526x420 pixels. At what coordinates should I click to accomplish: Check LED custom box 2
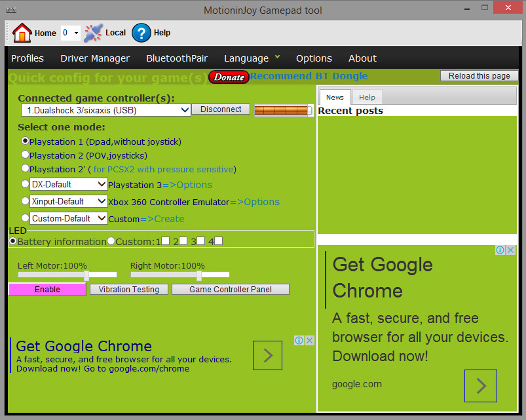pos(183,241)
